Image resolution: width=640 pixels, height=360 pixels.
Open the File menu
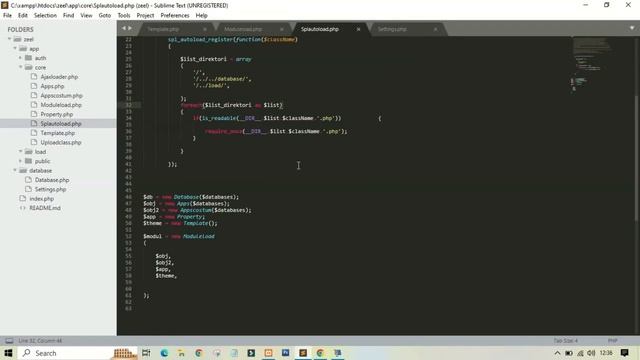coord(7,16)
